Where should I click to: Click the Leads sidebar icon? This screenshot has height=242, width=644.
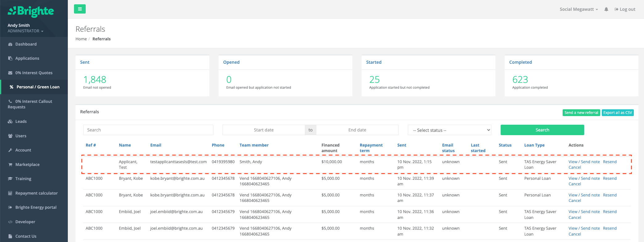[x=10, y=122]
